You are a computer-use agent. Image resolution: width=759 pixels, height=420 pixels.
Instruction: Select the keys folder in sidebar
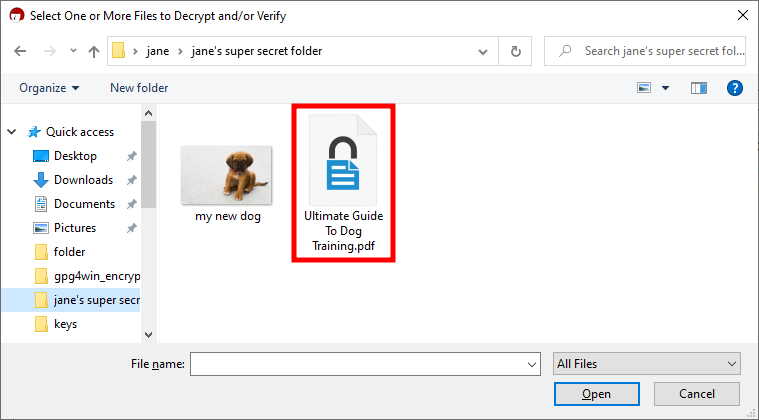(x=65, y=324)
